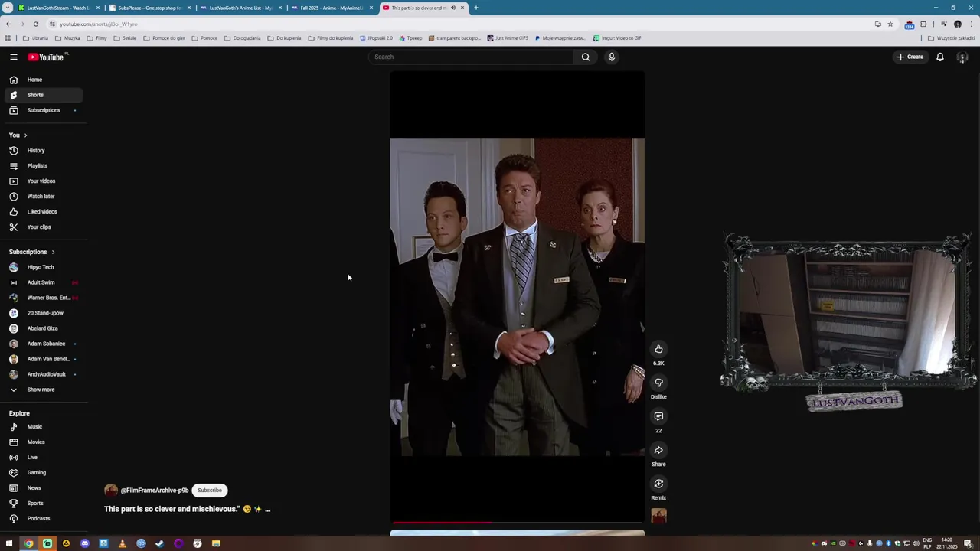Image resolution: width=980 pixels, height=551 pixels.
Task: Open Your videos
Action: coord(42,181)
